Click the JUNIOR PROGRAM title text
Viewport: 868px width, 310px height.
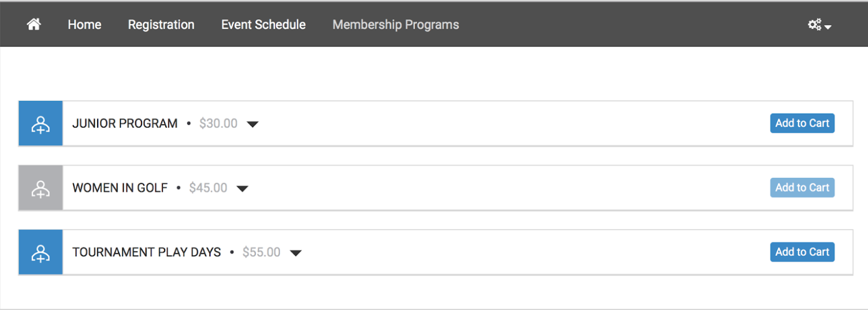(125, 124)
